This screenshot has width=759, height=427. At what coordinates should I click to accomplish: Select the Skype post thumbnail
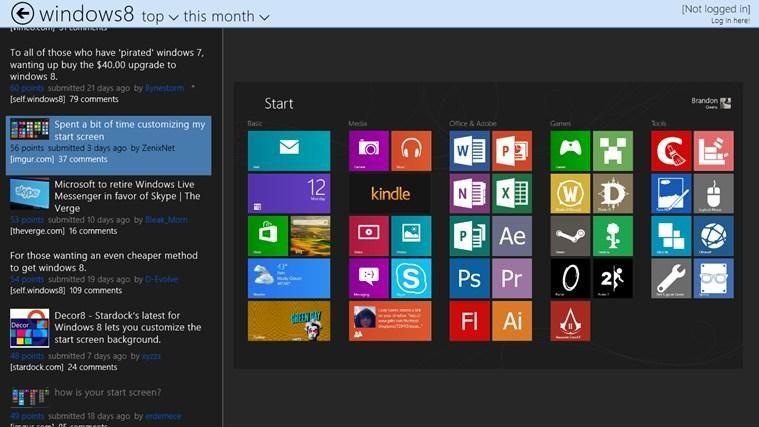click(x=30, y=192)
